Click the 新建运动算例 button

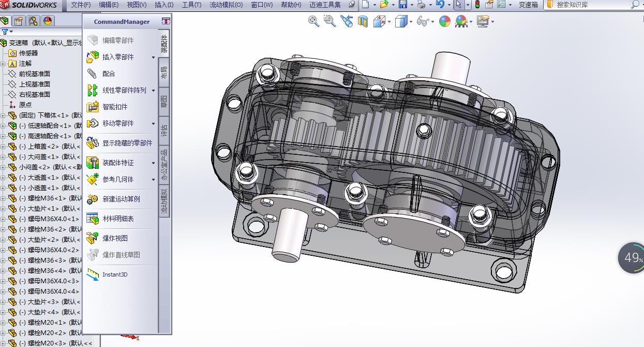(121, 199)
